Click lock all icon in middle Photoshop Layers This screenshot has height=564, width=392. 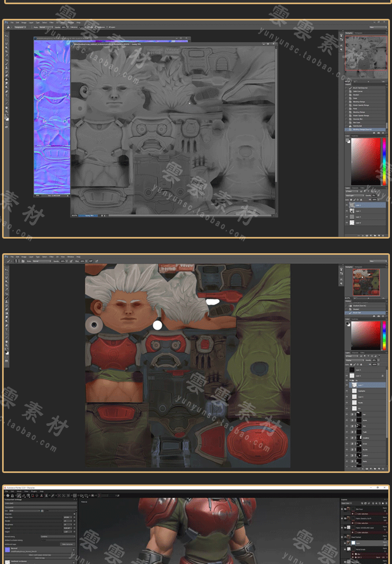(x=361, y=364)
